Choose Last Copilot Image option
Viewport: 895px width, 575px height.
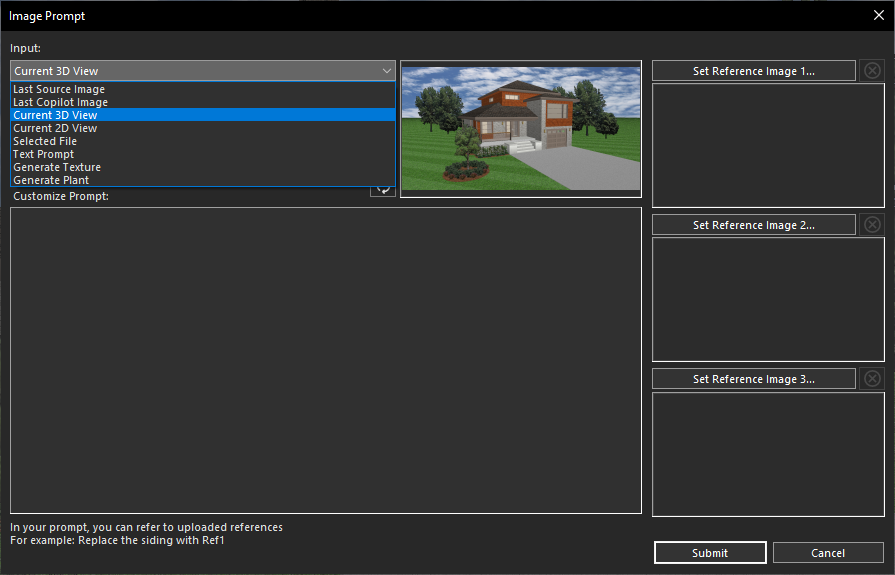203,102
